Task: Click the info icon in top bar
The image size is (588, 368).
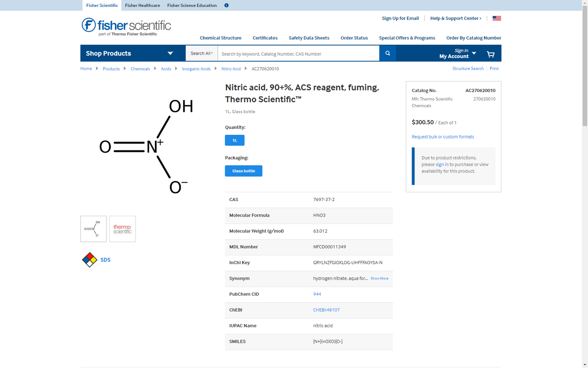Action: tap(226, 6)
